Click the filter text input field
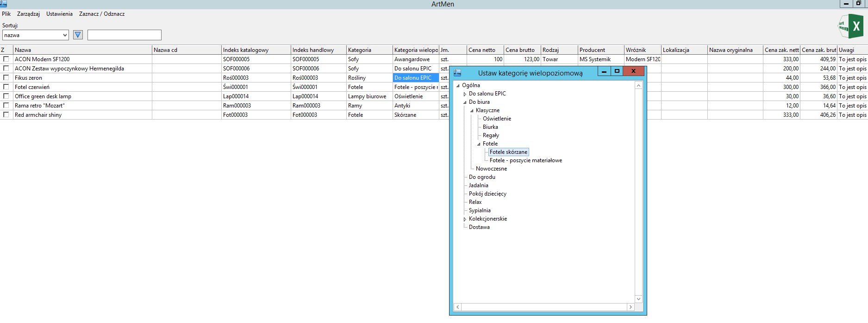868x323 pixels. click(x=125, y=35)
